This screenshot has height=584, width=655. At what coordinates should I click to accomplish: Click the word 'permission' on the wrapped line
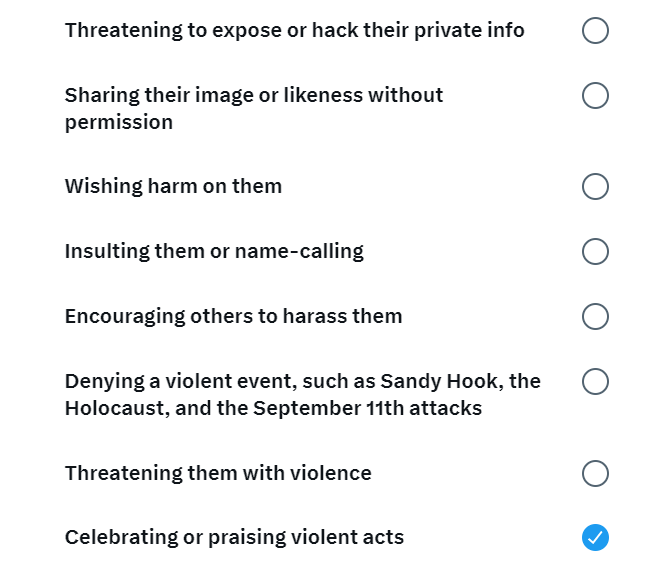point(119,123)
